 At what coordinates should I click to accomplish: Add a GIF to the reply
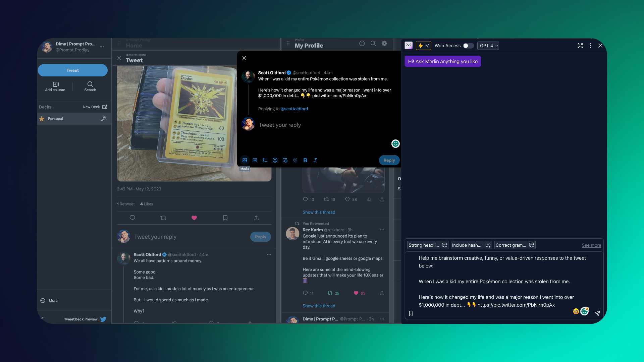[255, 160]
